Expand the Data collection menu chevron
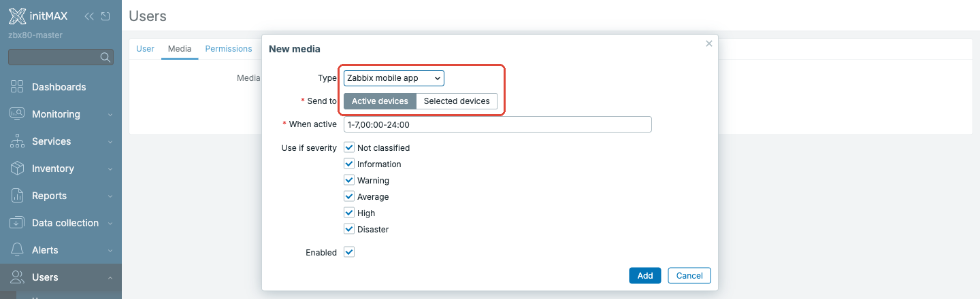 coord(110,223)
